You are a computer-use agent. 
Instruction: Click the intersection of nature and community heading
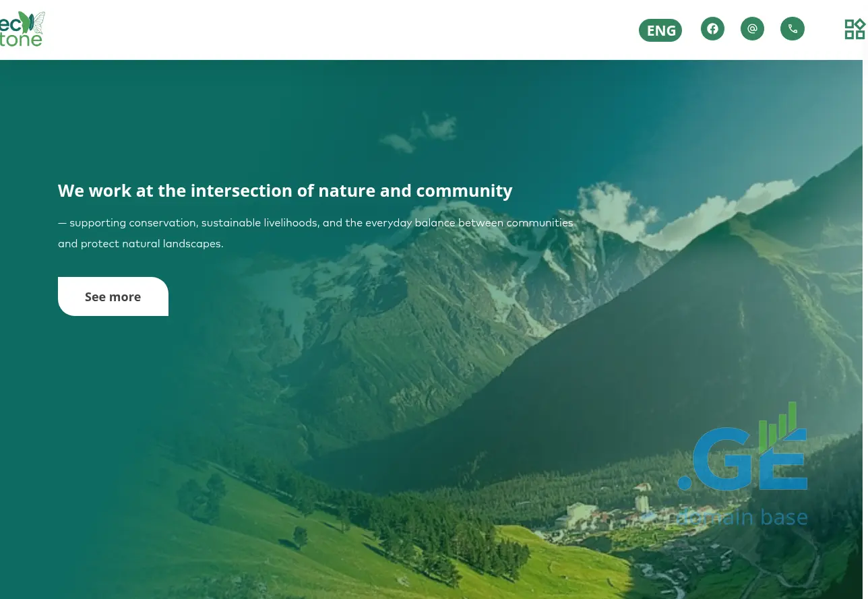pos(285,191)
